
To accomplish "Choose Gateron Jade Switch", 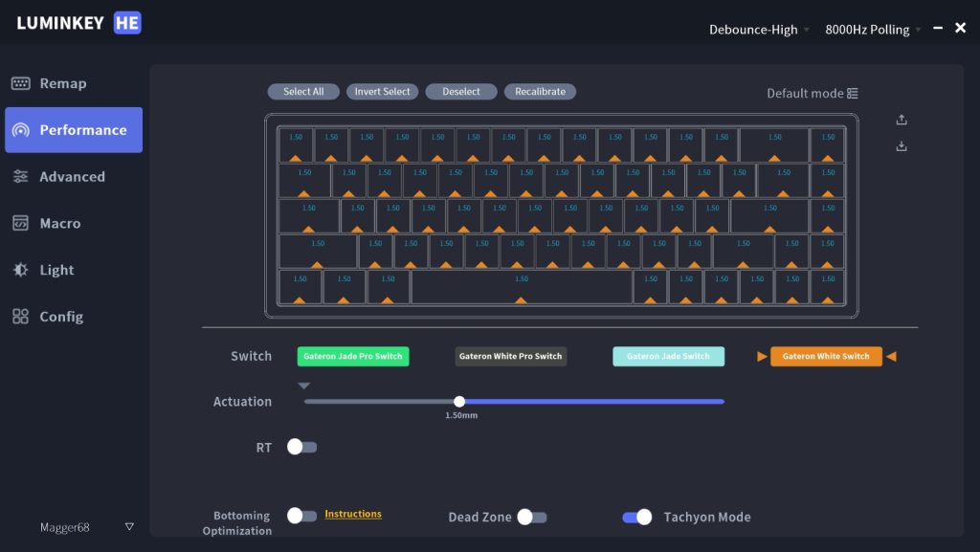I will (x=668, y=357).
